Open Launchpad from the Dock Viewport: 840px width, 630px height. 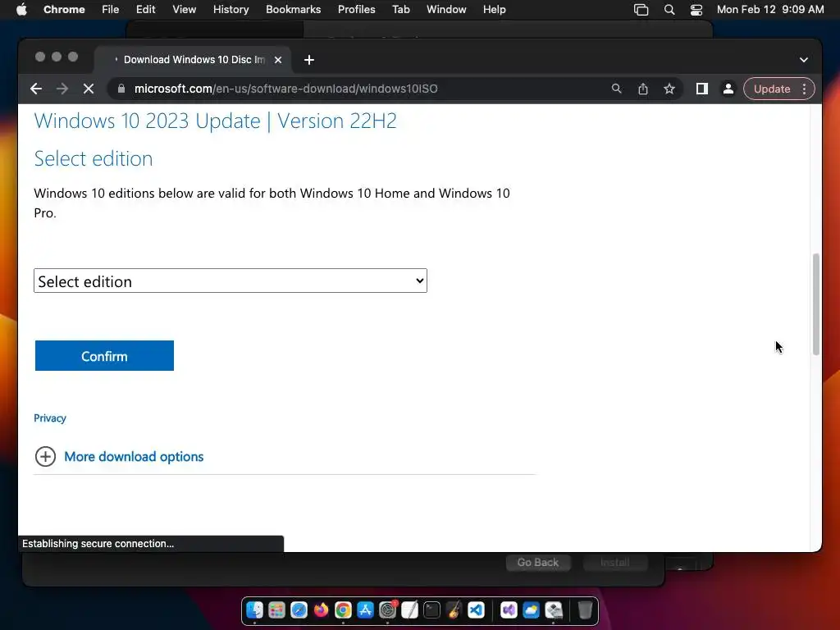(x=276, y=610)
